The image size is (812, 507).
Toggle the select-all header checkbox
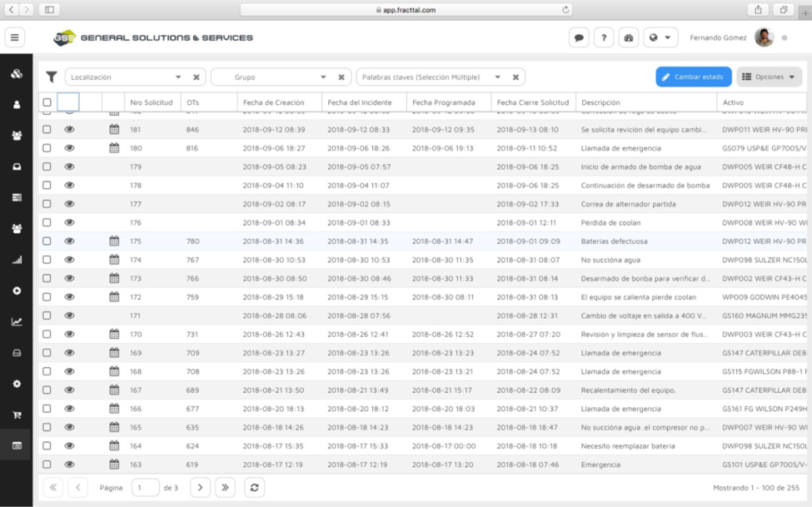(x=47, y=102)
